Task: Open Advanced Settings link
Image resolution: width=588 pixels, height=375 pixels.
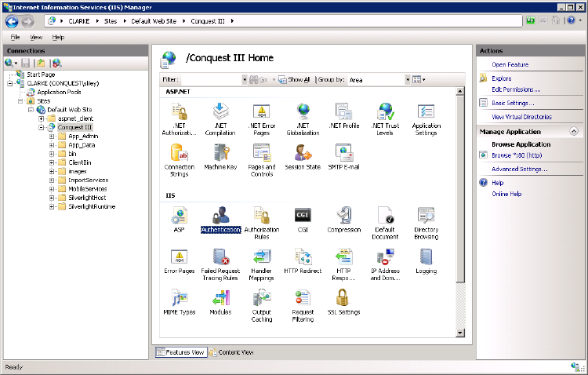Action: pos(519,169)
